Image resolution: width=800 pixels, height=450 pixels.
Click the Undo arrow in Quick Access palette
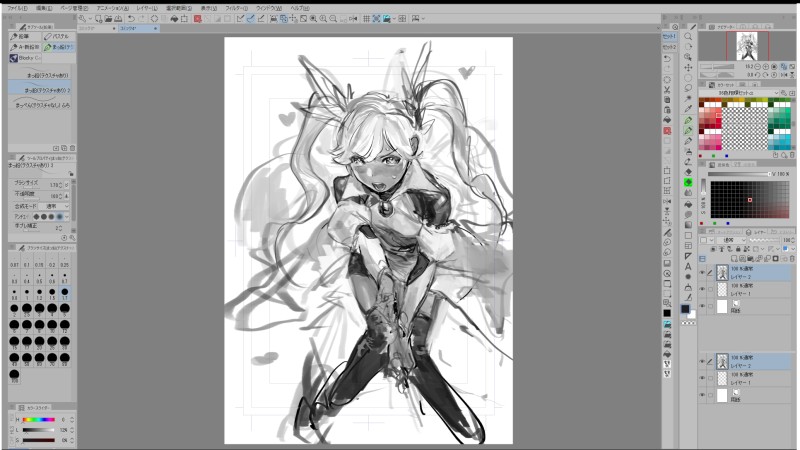tap(667, 58)
